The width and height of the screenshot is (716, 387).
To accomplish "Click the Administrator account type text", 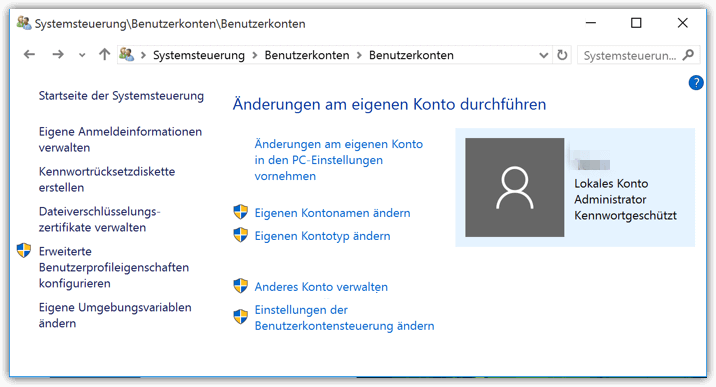I will (x=610, y=199).
